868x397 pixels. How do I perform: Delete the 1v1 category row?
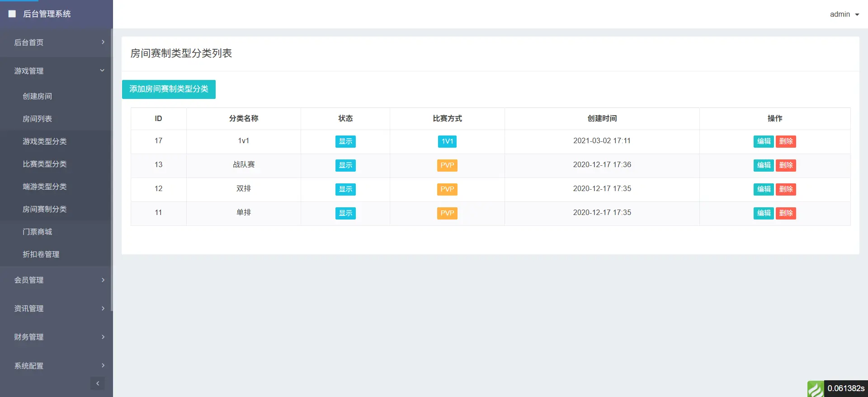[786, 141]
